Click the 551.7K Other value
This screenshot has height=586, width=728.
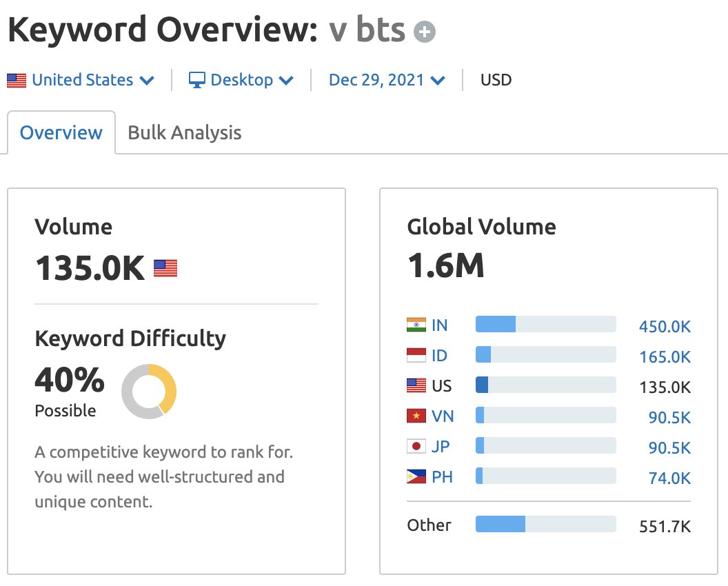coord(665,526)
